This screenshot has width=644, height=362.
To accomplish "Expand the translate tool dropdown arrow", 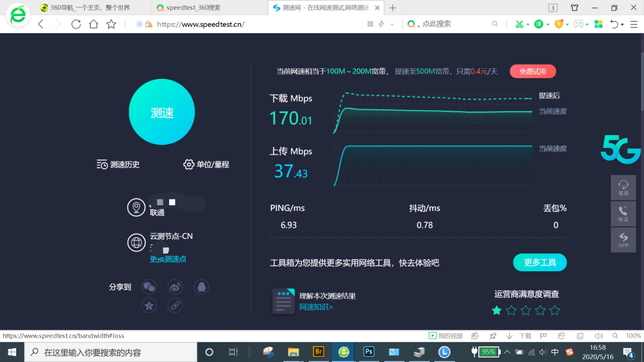I will click(548, 24).
